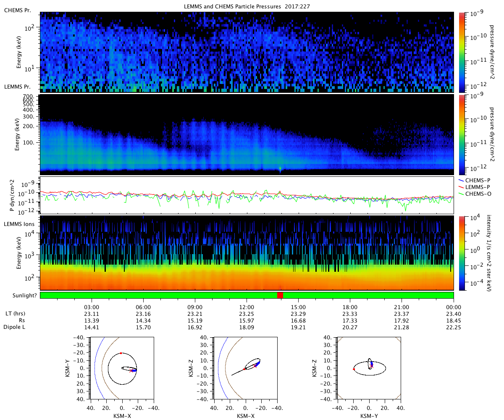Click the Dipole L value 18.09
504x420 pixels.
click(247, 327)
